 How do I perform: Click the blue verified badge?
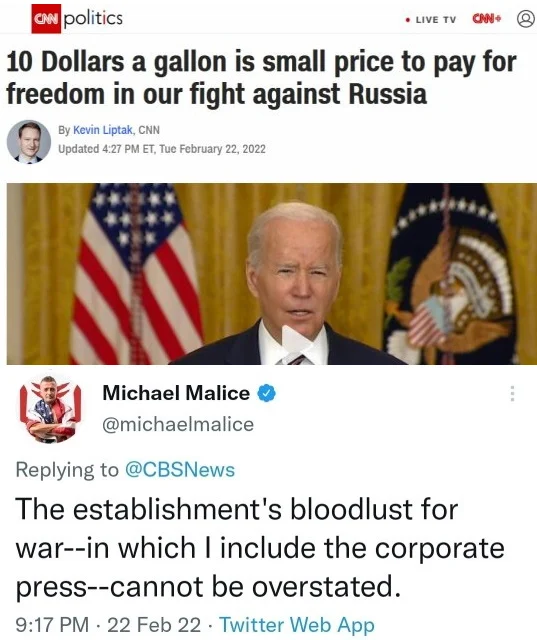pos(266,393)
